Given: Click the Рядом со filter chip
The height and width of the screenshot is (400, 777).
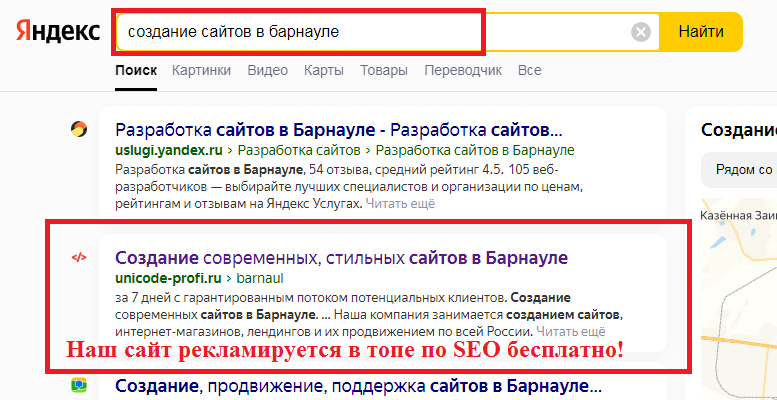Looking at the screenshot, I should pyautogui.click(x=739, y=170).
